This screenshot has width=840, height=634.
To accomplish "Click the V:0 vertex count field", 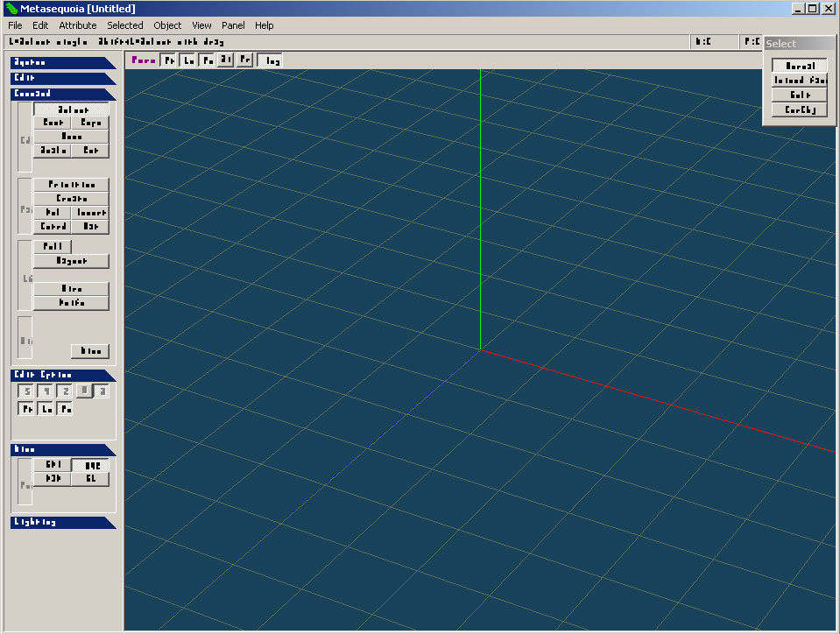I will [x=713, y=42].
